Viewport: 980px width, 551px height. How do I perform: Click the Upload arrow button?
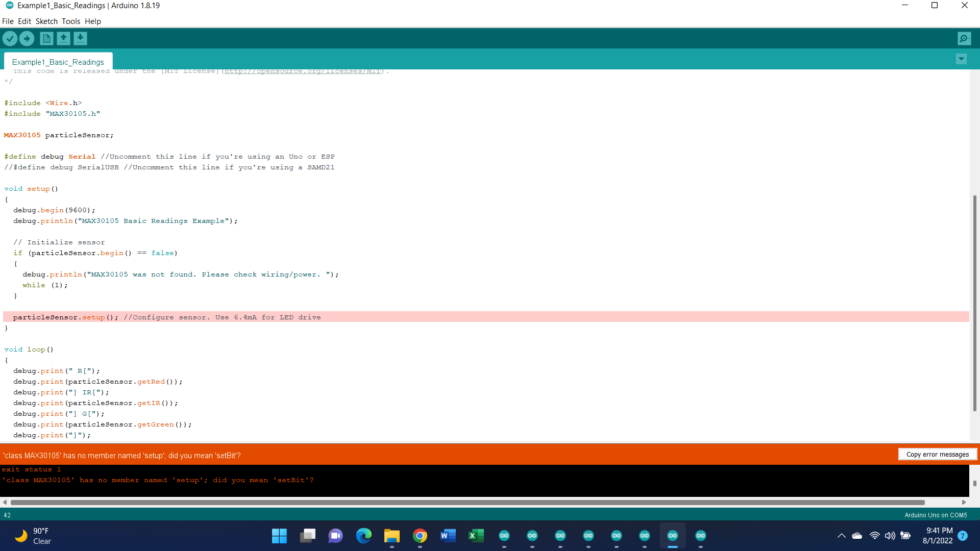(27, 38)
